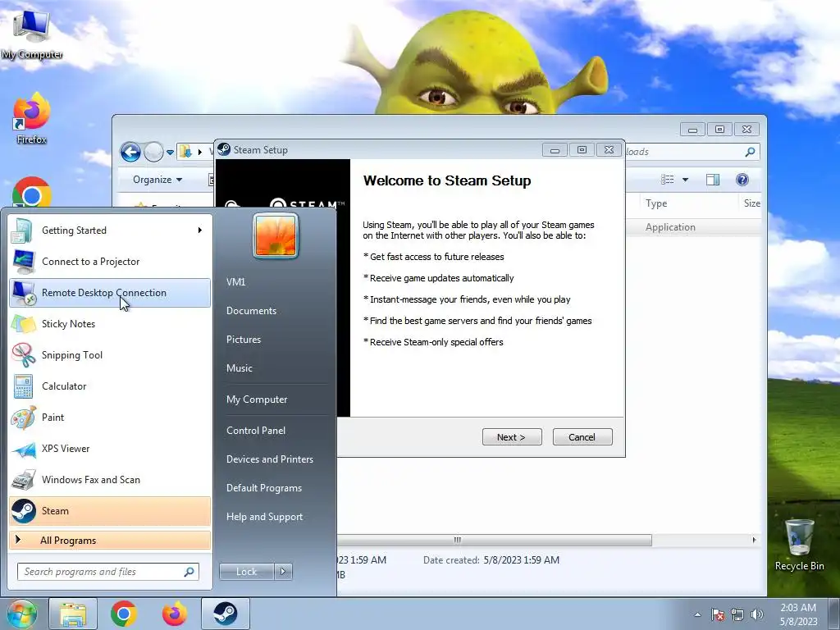Open Default Programs
Image resolution: width=840 pixels, height=630 pixels.
(263, 488)
